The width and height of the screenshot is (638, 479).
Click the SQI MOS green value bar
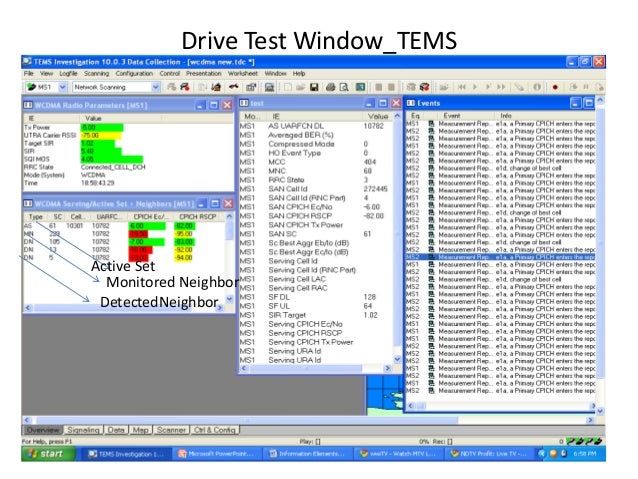coord(111,159)
